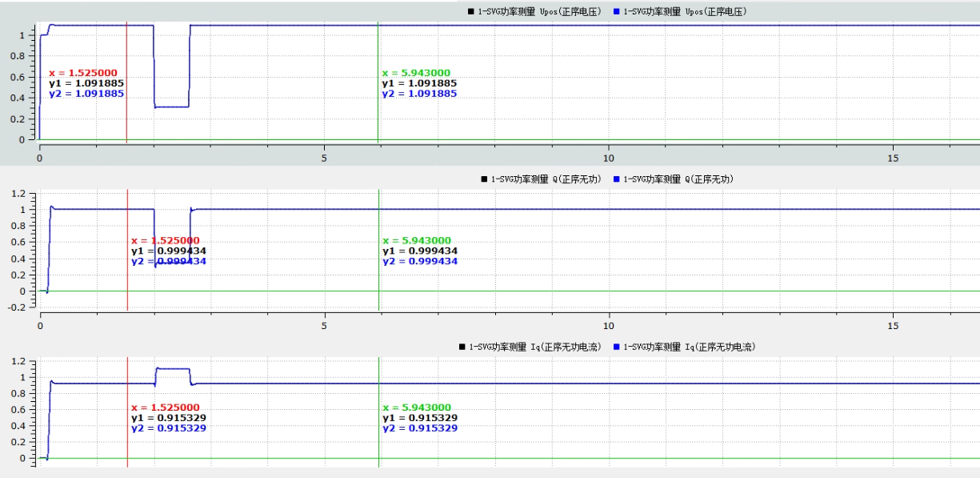Click y-axis value -0.2 in the Q chart
This screenshot has height=478, width=980.
[x=15, y=307]
